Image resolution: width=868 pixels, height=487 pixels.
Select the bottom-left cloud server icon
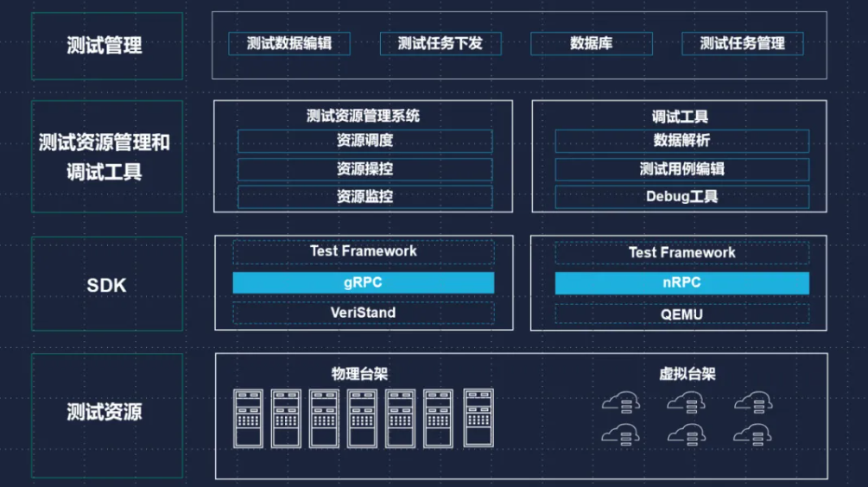click(620, 433)
